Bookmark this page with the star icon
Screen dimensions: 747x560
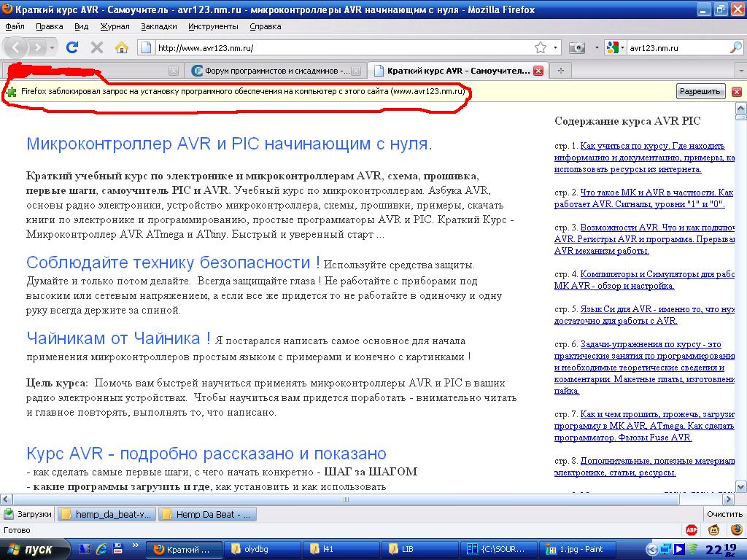(541, 47)
